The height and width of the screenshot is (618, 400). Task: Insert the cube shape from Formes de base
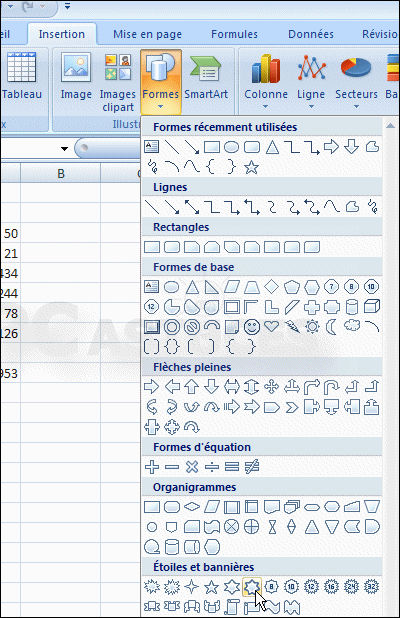click(x=372, y=307)
